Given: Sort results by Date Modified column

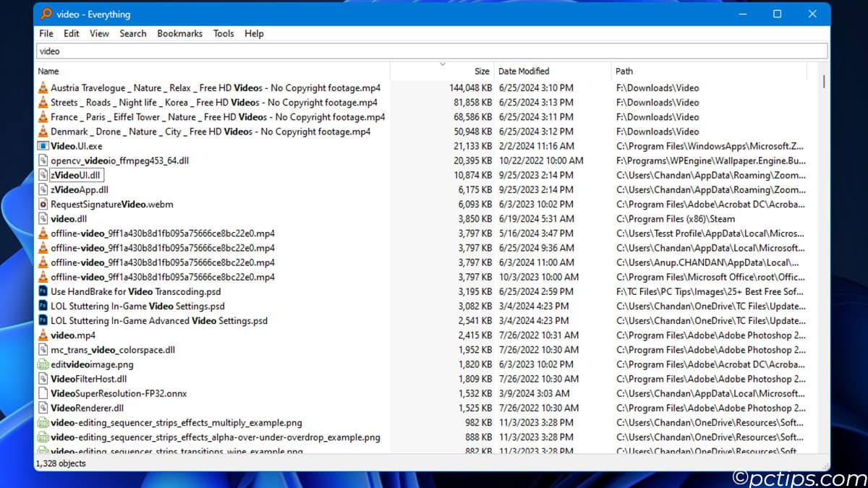Looking at the screenshot, I should [524, 71].
